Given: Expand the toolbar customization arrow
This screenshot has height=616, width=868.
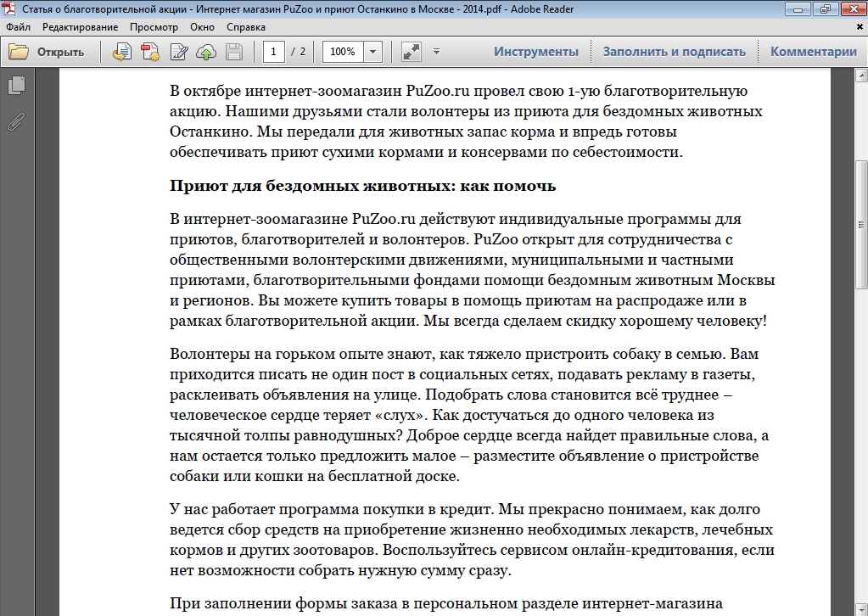Looking at the screenshot, I should pyautogui.click(x=436, y=52).
